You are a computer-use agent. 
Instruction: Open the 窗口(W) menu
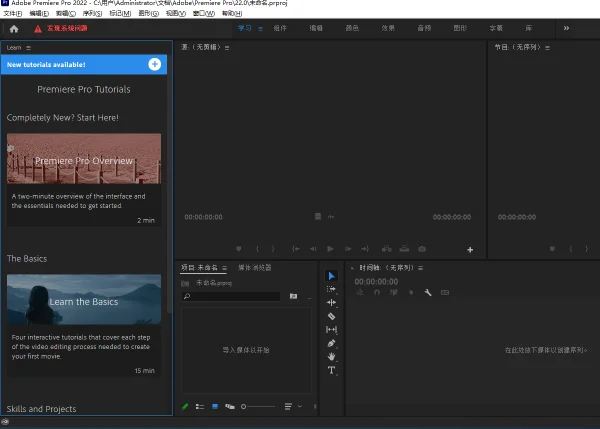[204, 13]
